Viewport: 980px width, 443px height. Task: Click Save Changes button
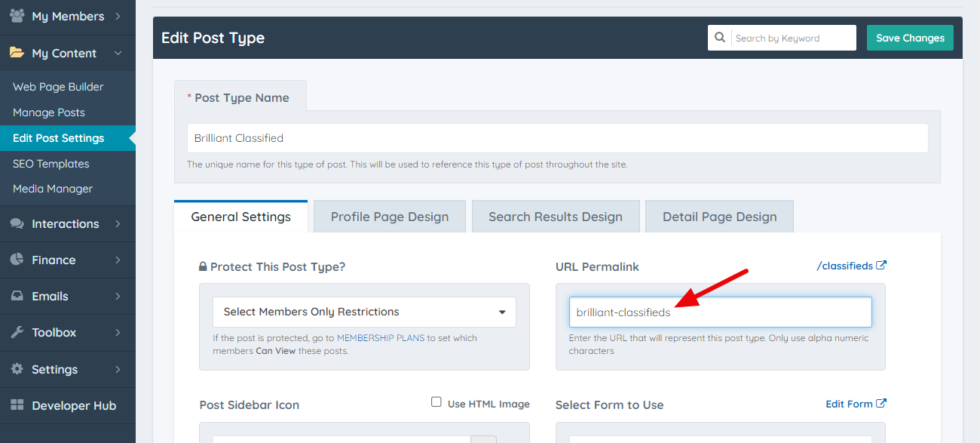910,38
